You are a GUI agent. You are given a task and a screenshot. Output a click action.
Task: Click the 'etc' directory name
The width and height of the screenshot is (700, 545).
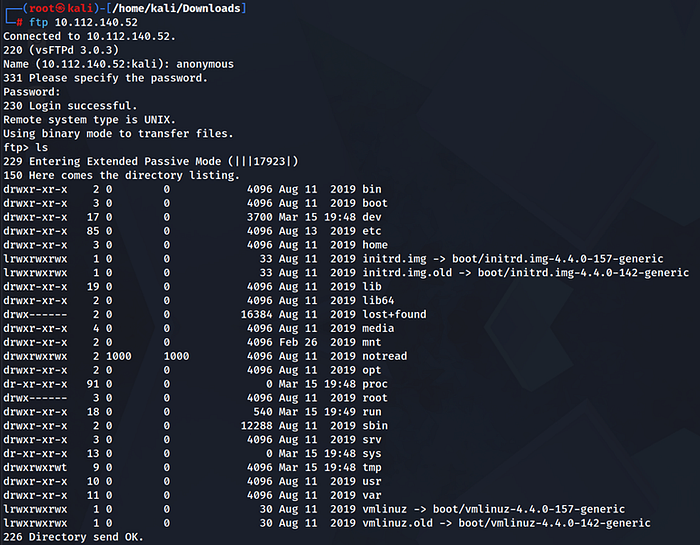(372, 231)
